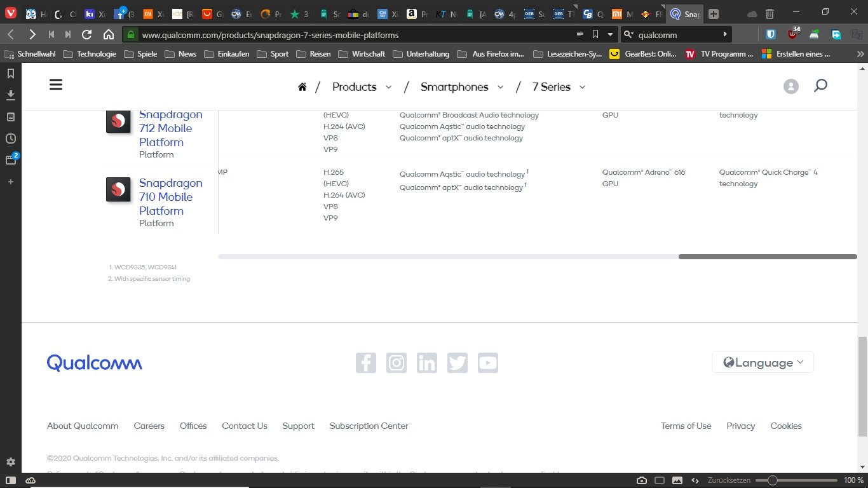Reload the current page
868x488 pixels.
pos(87,34)
